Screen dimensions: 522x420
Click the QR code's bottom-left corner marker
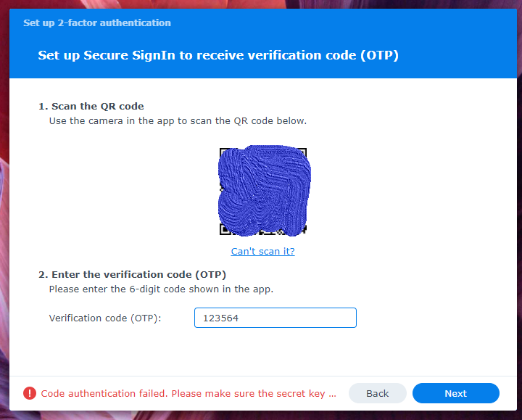click(223, 231)
